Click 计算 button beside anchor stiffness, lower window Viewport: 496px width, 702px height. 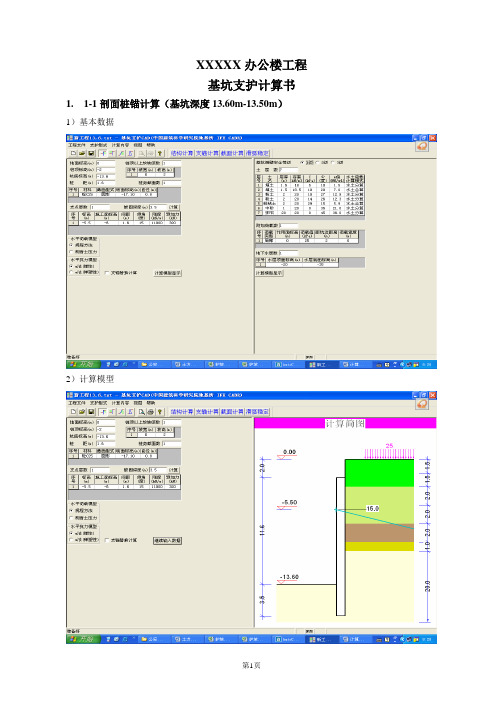174,470
